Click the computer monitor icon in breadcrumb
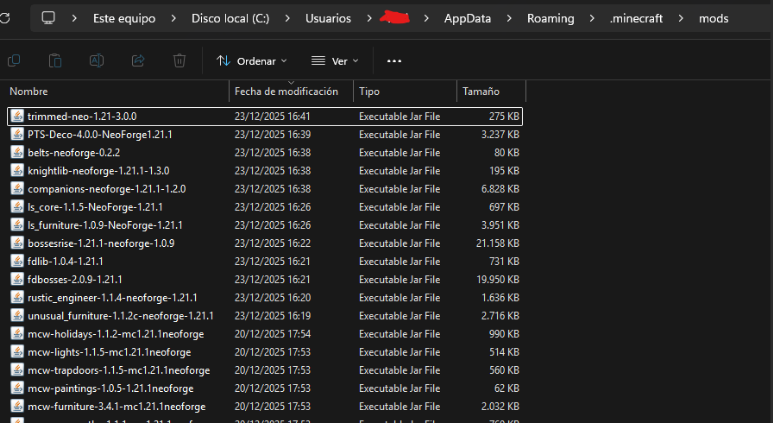The image size is (773, 423). 48,18
